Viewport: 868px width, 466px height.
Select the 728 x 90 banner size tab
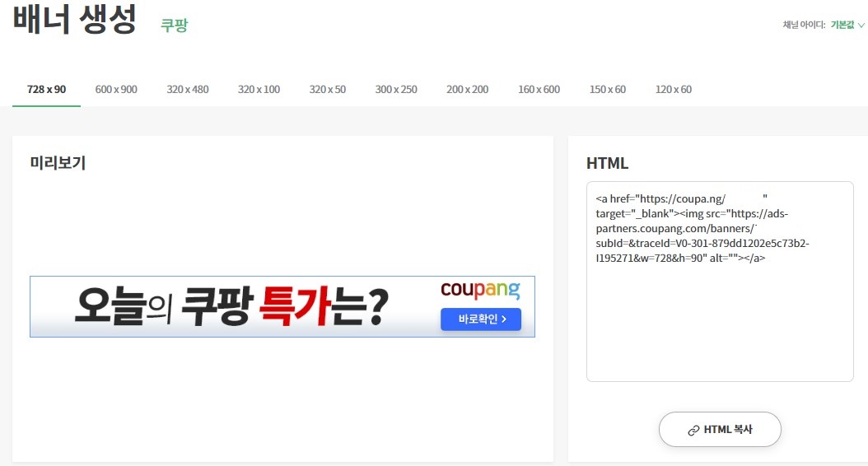(46, 89)
